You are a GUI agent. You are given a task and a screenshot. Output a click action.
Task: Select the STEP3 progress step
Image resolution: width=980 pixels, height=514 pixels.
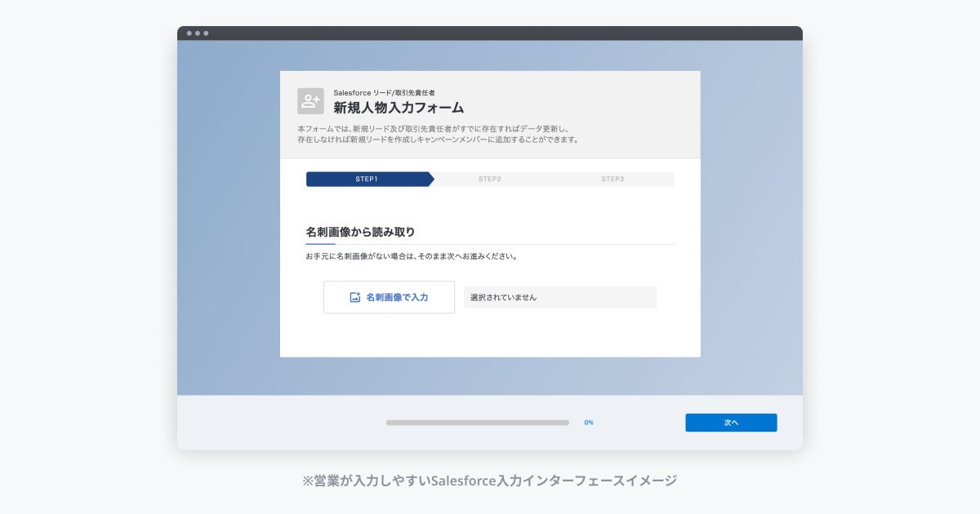click(612, 179)
